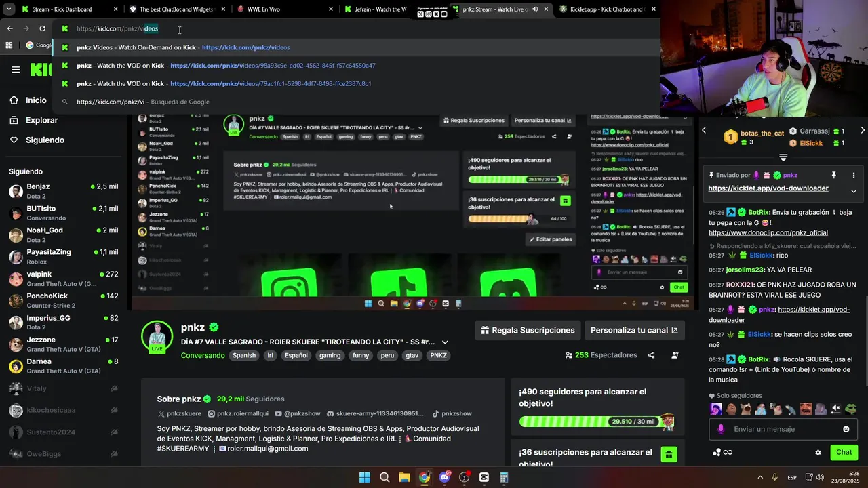Open the emoji picker smiley icon

846,429
